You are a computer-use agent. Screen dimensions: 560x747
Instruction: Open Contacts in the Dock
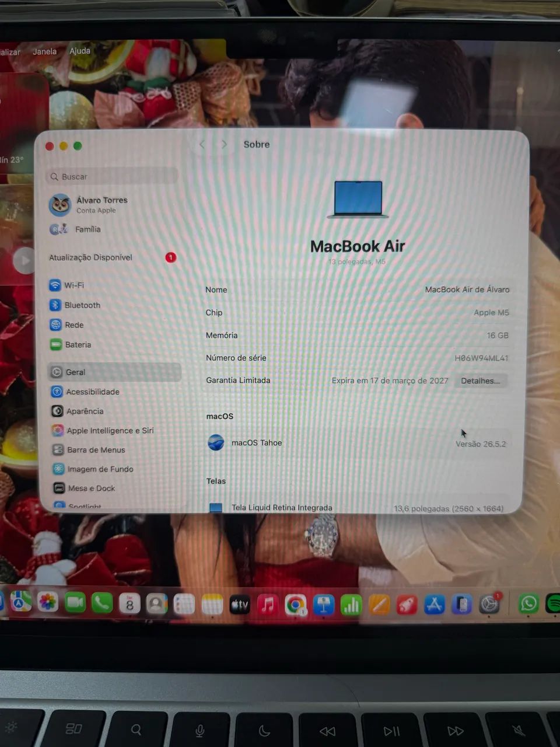point(157,604)
